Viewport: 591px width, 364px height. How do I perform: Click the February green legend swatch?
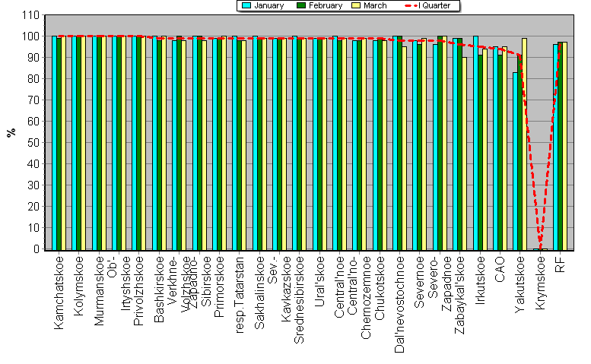(301, 5)
